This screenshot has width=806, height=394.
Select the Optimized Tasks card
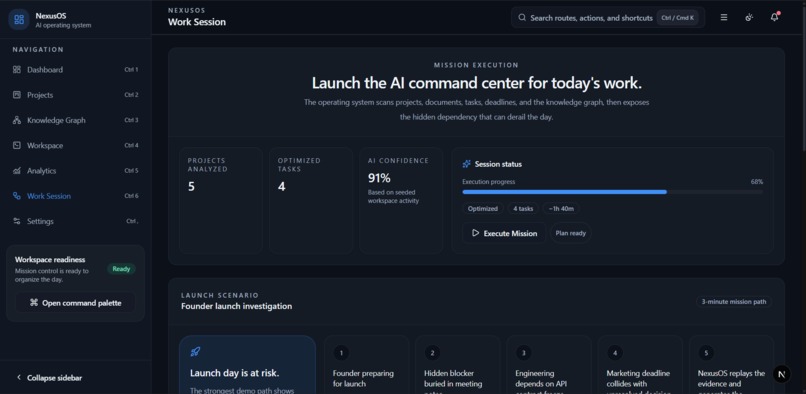(311, 201)
